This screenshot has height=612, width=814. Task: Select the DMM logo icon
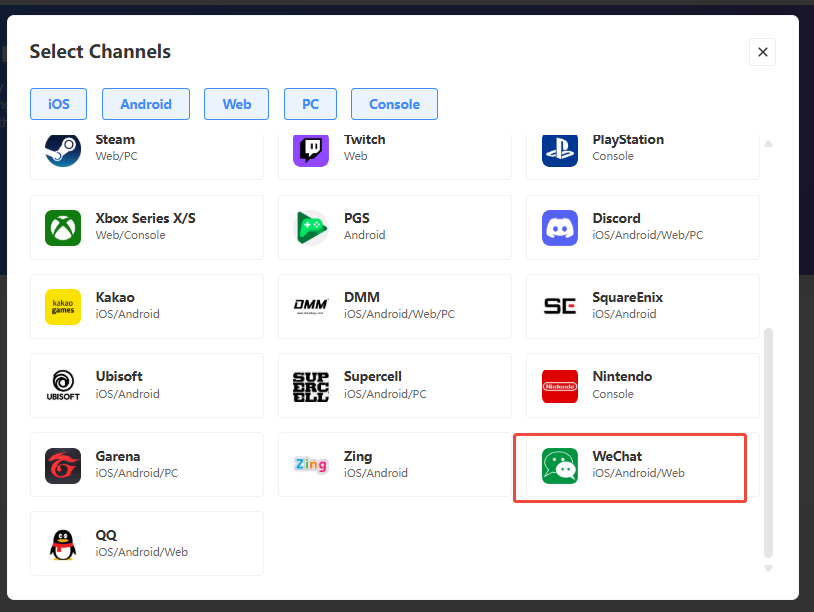(x=311, y=307)
